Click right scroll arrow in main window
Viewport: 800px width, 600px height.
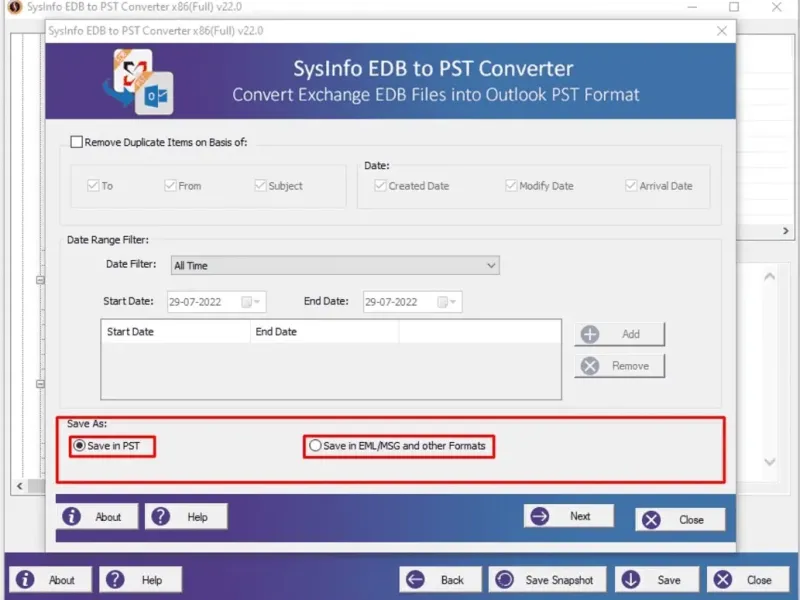pos(786,231)
